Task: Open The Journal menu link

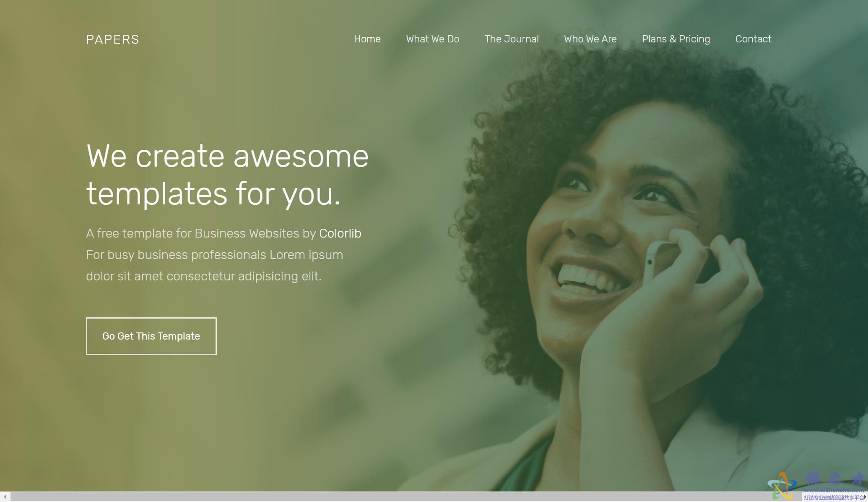Action: click(x=511, y=39)
